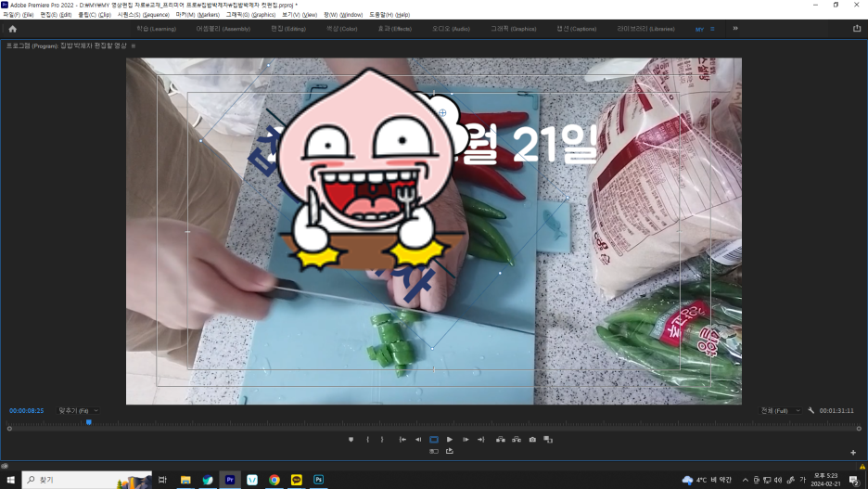Toggle proxies button below transport controls
The width and height of the screenshot is (868, 489).
click(434, 451)
